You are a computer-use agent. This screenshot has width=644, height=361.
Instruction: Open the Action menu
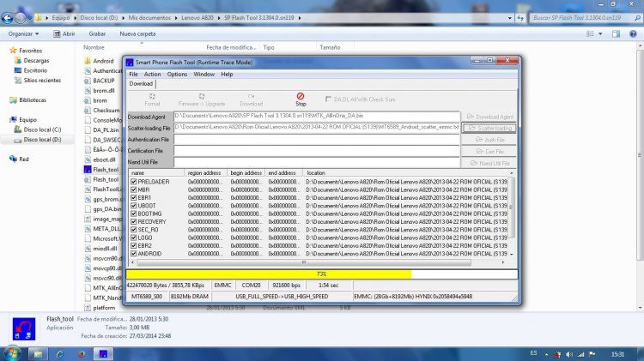coord(152,75)
